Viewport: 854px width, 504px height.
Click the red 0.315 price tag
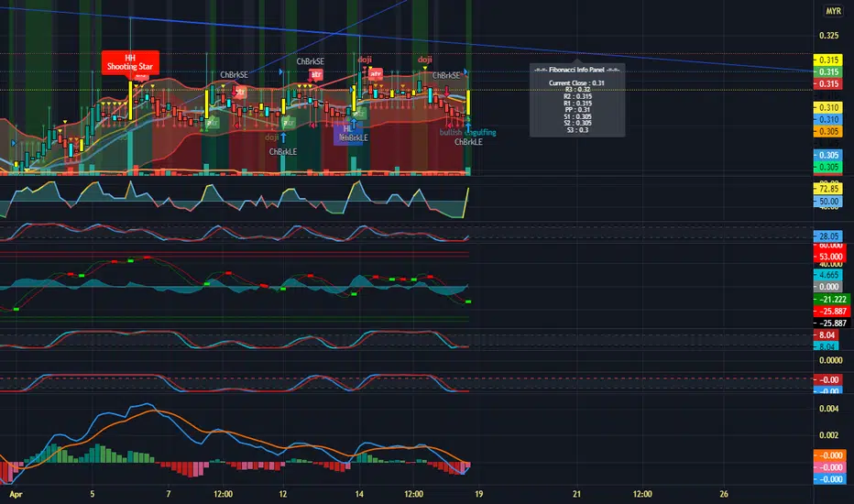click(827, 84)
